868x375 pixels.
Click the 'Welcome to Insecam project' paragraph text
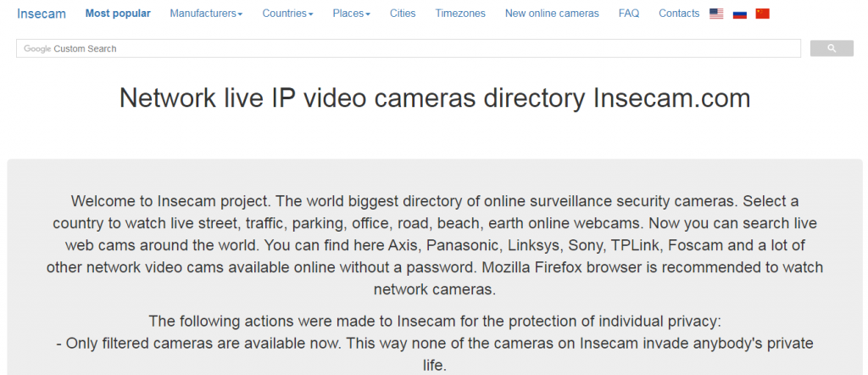[435, 245]
